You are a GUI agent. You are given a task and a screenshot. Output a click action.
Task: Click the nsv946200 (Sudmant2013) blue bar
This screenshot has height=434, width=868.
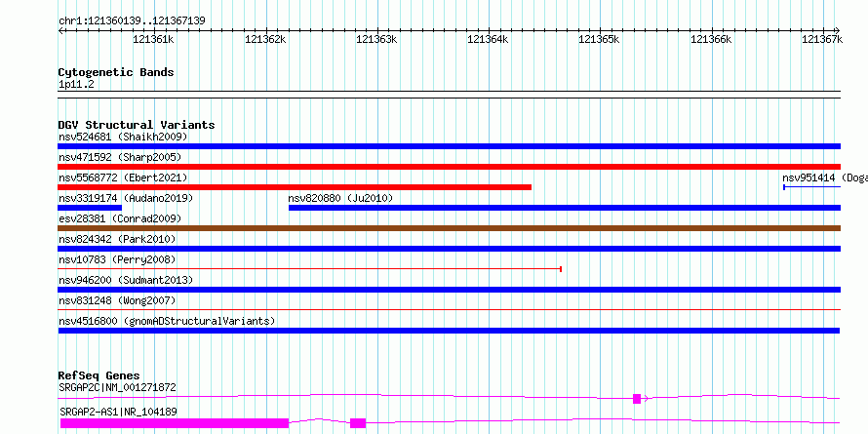(x=449, y=290)
